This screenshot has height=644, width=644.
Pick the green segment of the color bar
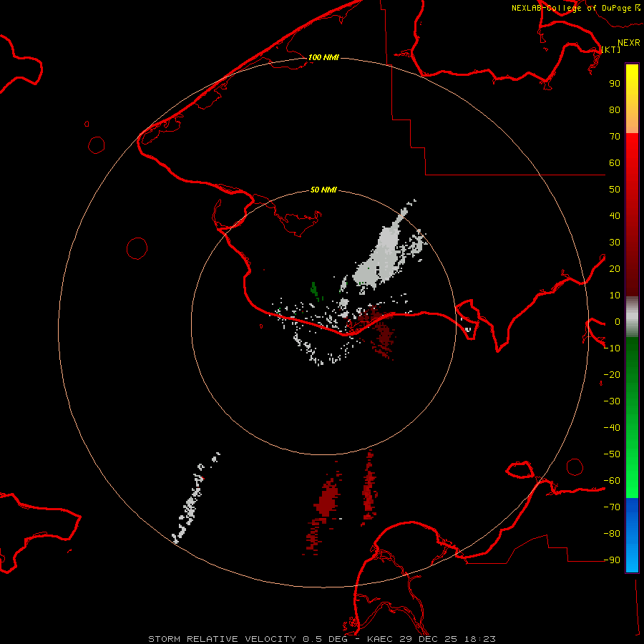pyautogui.click(x=632, y=418)
